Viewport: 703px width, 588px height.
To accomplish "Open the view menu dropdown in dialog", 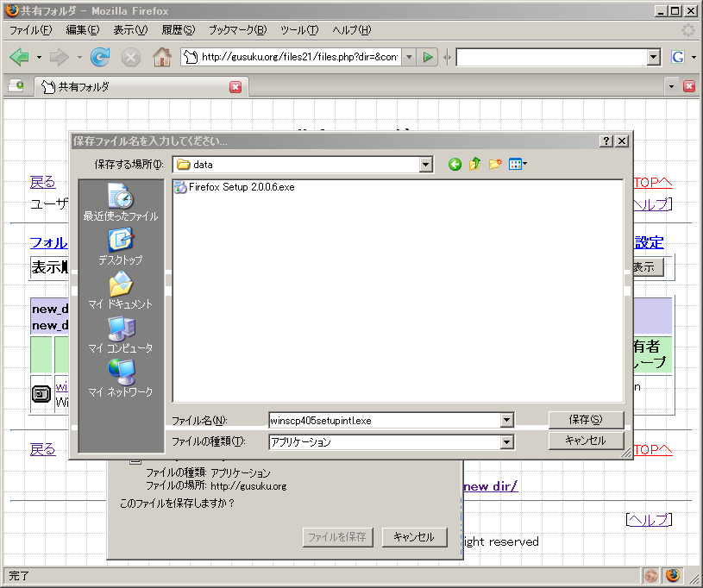I will (518, 164).
